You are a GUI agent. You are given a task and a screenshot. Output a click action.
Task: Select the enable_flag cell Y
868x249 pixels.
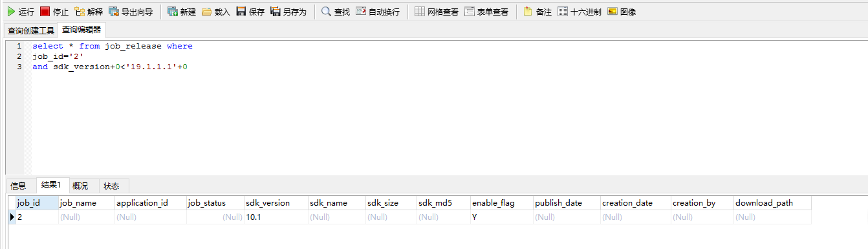502,217
